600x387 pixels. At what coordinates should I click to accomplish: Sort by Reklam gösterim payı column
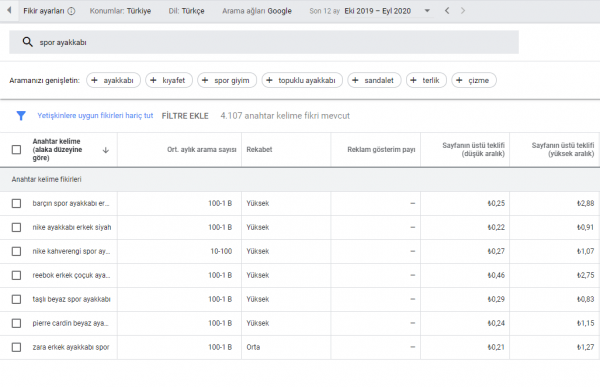coord(381,150)
